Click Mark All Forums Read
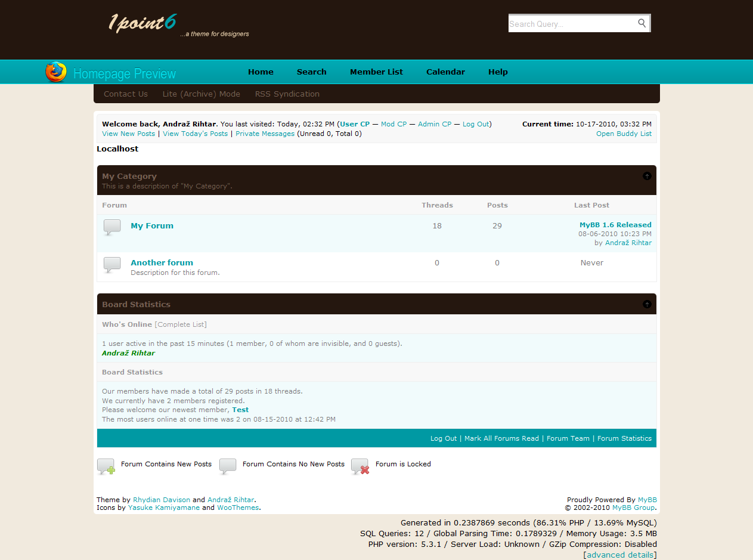The height and width of the screenshot is (560, 753). 501,438
